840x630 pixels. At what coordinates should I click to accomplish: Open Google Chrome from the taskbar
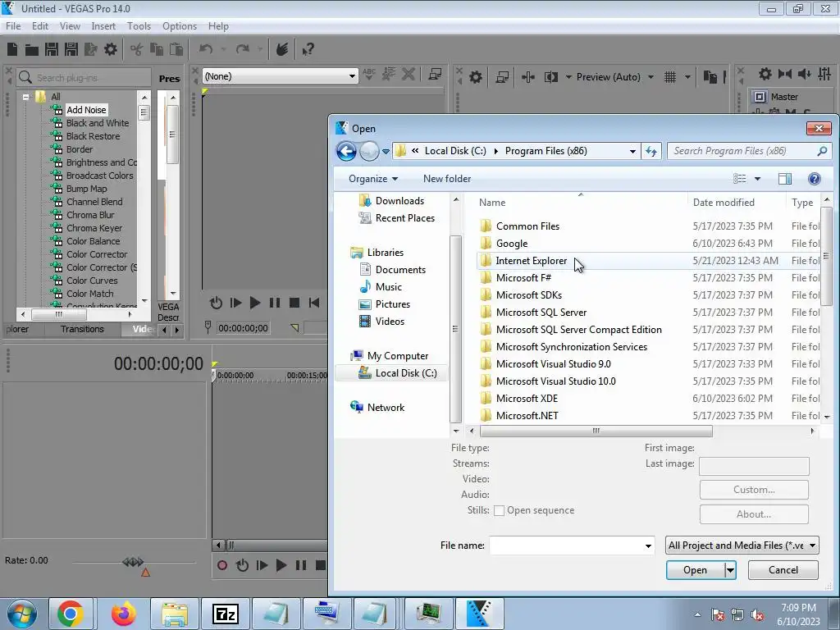71,614
